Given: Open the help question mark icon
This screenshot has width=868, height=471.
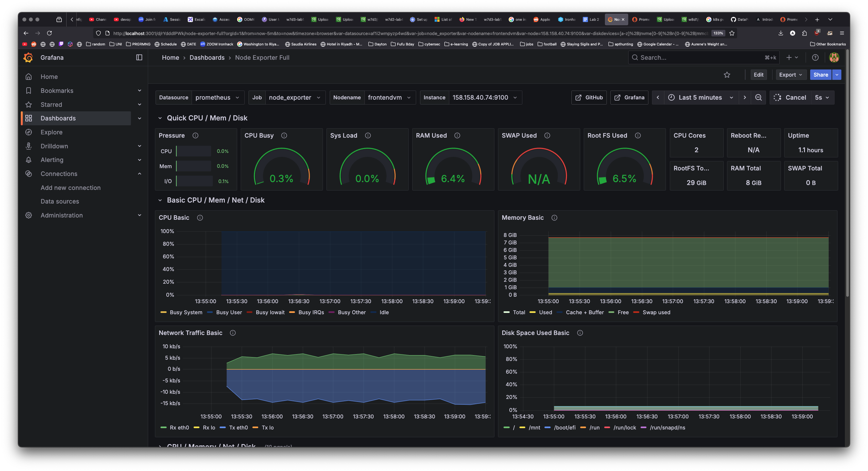Looking at the screenshot, I should pyautogui.click(x=815, y=57).
